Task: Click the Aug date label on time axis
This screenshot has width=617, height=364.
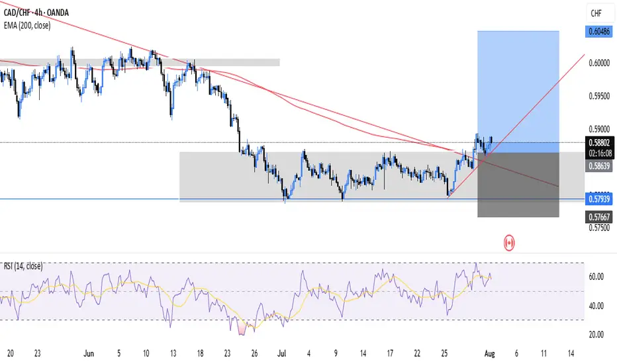Action: point(489,353)
